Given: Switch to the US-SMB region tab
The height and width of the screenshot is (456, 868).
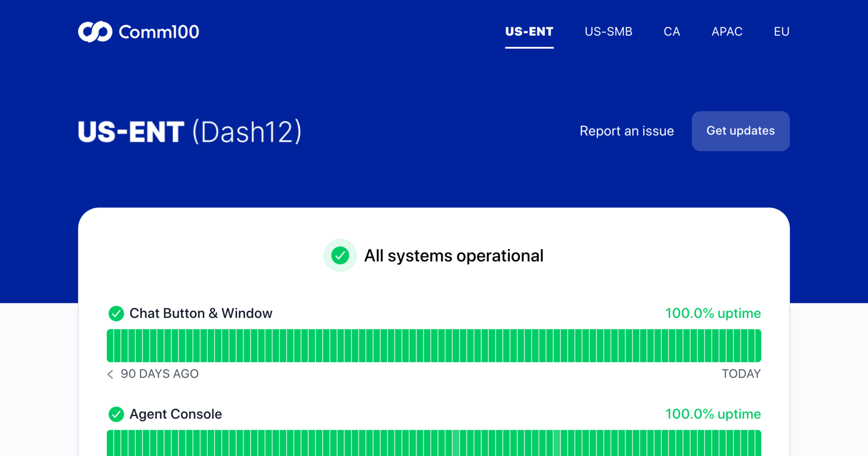Looking at the screenshot, I should click(608, 32).
